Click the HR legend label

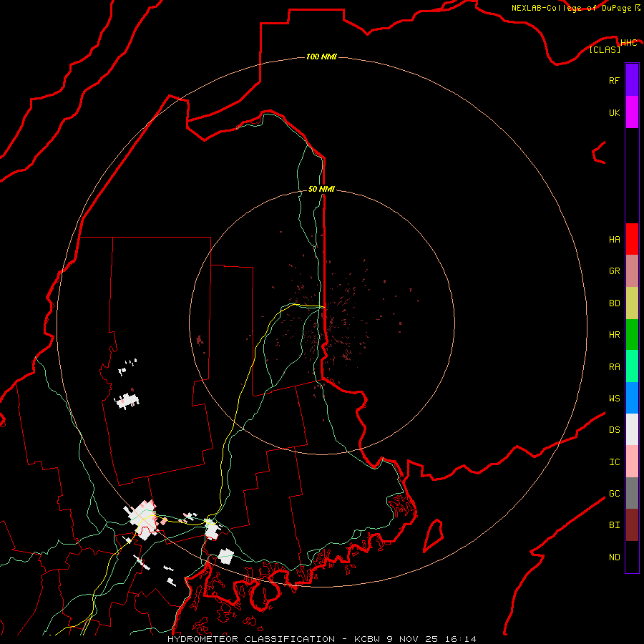pos(614,335)
